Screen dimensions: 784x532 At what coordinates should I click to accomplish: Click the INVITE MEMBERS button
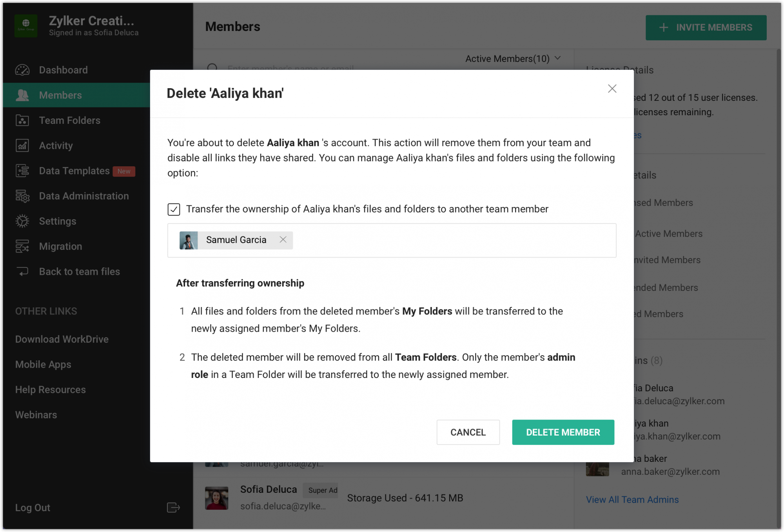pyautogui.click(x=706, y=27)
